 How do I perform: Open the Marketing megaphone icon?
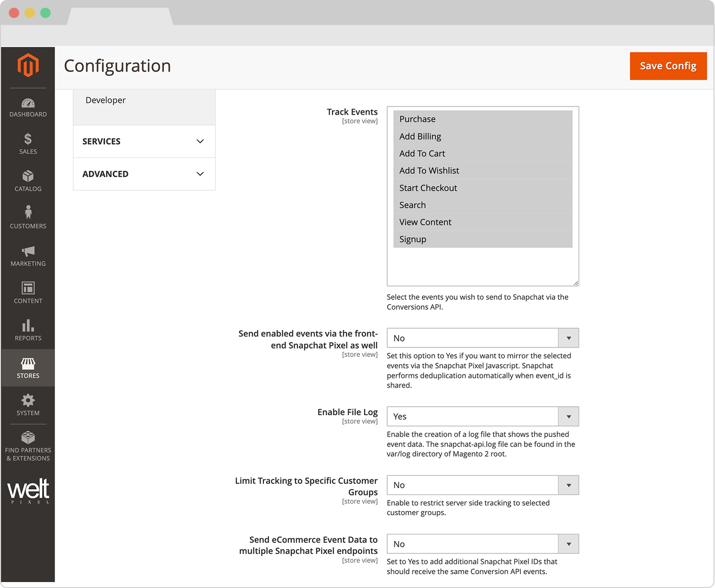coord(28,251)
